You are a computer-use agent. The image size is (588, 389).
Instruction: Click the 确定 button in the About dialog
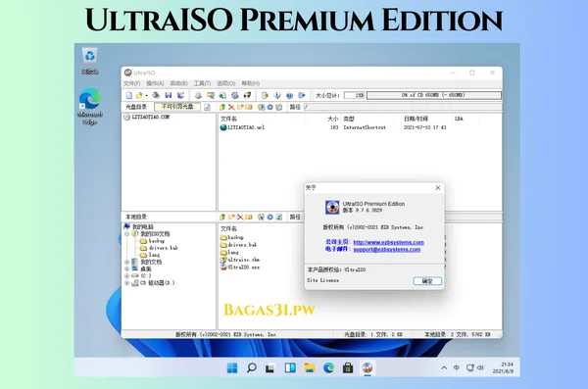tap(427, 281)
